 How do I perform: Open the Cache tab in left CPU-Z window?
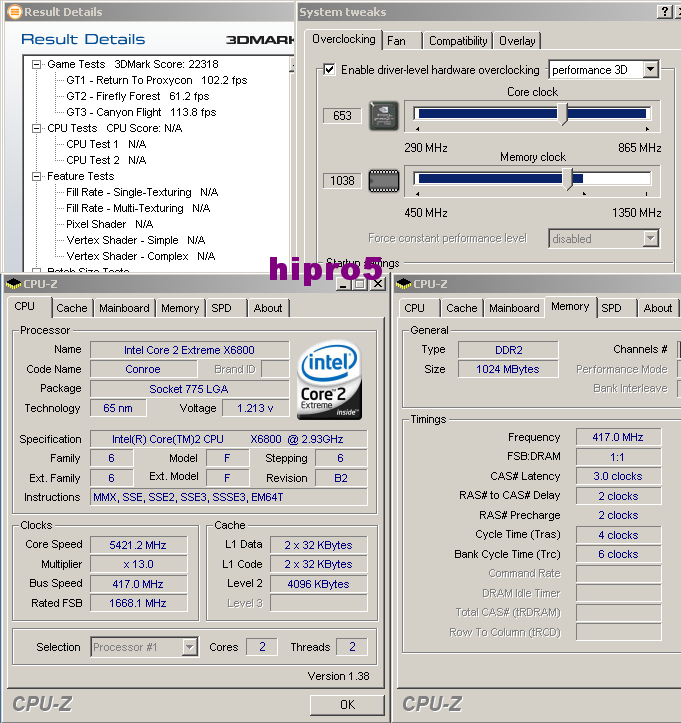pyautogui.click(x=72, y=308)
